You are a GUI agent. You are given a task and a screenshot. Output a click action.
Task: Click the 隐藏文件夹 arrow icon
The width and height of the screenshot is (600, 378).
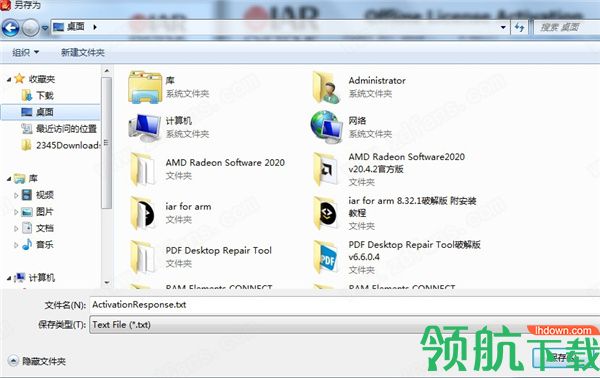[x=13, y=361]
